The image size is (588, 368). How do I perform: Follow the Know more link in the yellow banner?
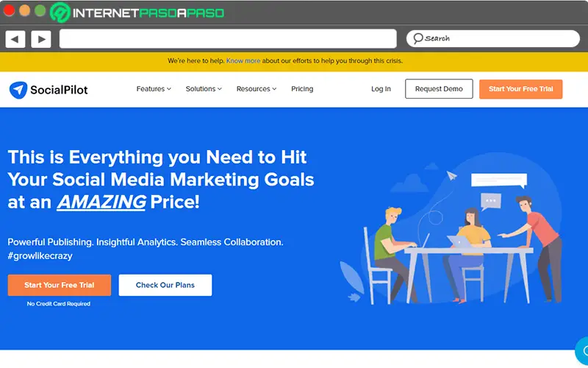coord(243,61)
